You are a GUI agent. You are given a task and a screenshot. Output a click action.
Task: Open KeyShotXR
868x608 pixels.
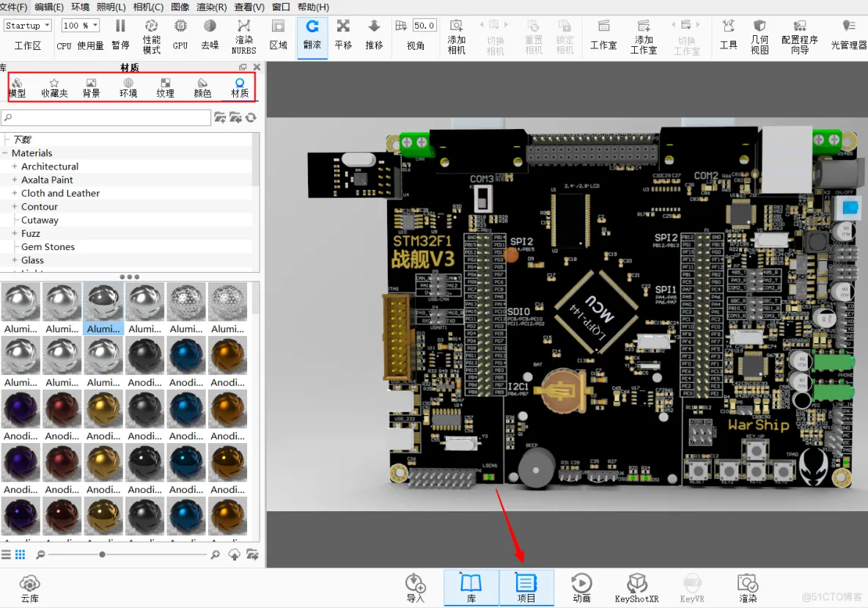pyautogui.click(x=636, y=588)
